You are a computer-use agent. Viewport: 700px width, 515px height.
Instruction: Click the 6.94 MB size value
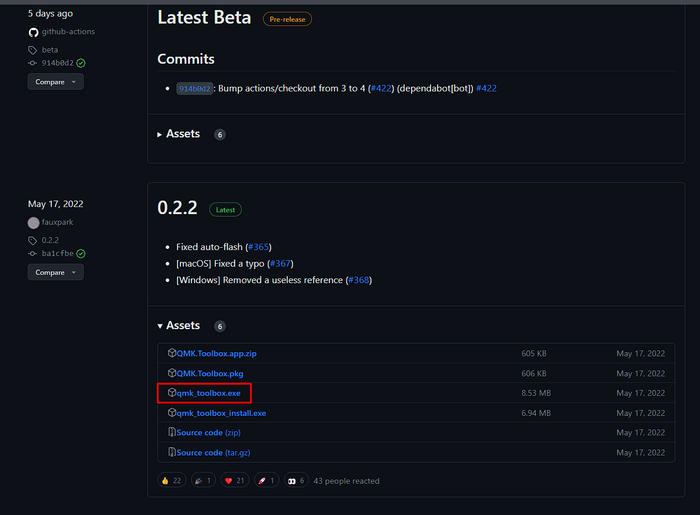click(x=536, y=413)
